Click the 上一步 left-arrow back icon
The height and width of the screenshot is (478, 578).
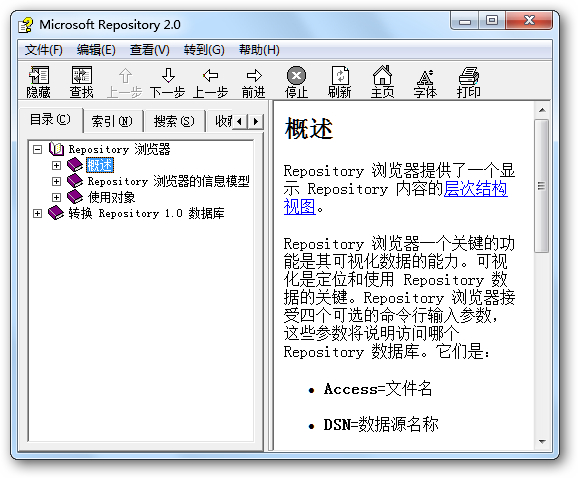(x=211, y=76)
